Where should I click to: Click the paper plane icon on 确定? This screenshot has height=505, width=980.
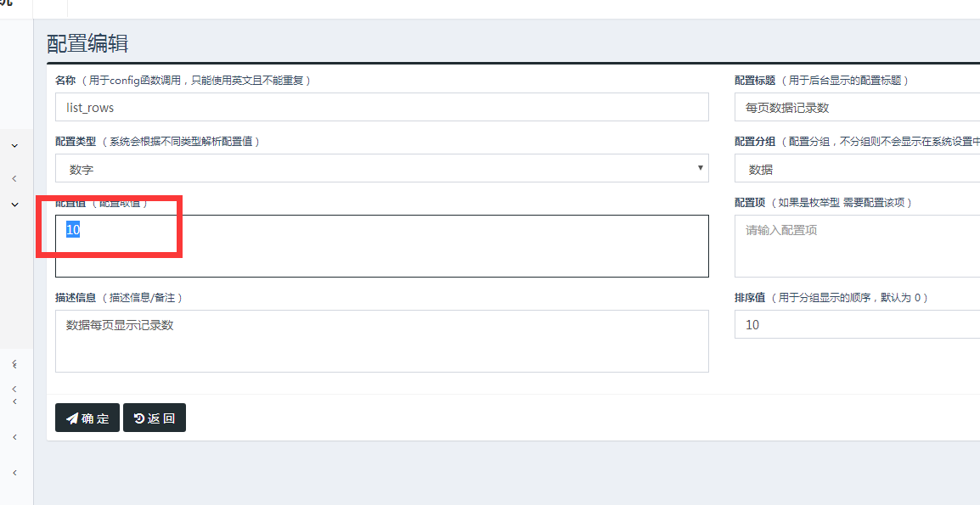(72, 418)
